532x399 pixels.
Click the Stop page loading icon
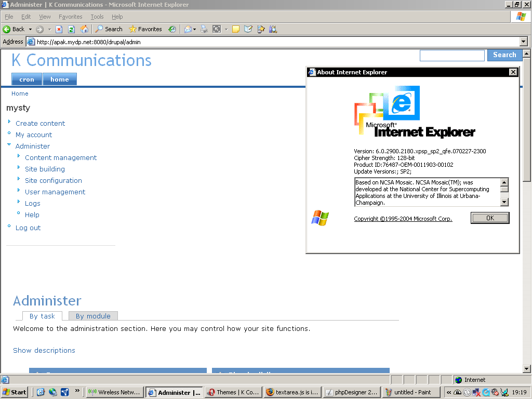click(x=59, y=29)
